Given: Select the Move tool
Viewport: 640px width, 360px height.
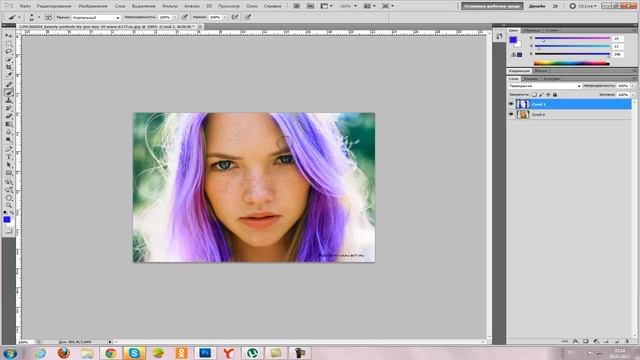Looking at the screenshot, I should point(9,36).
